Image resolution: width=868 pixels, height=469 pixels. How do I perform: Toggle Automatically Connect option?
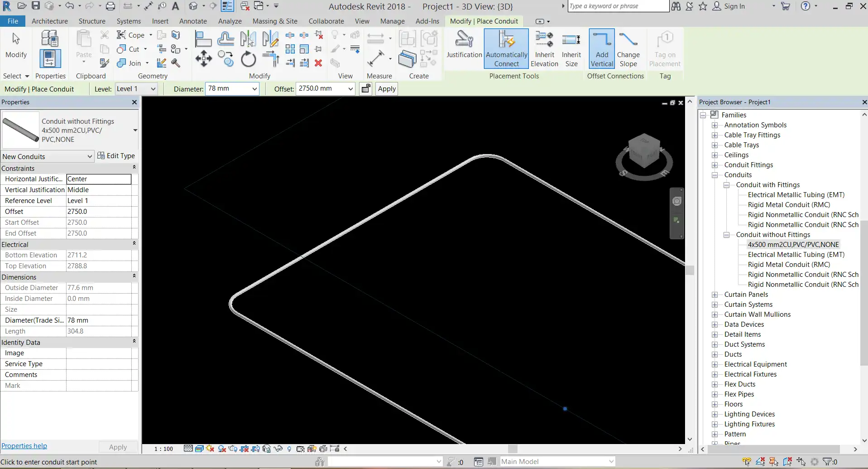pyautogui.click(x=506, y=48)
